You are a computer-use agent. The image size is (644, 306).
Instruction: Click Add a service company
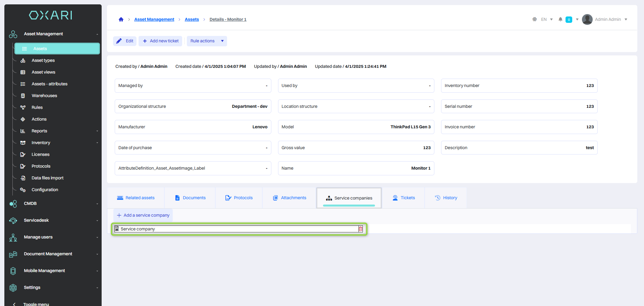143,215
